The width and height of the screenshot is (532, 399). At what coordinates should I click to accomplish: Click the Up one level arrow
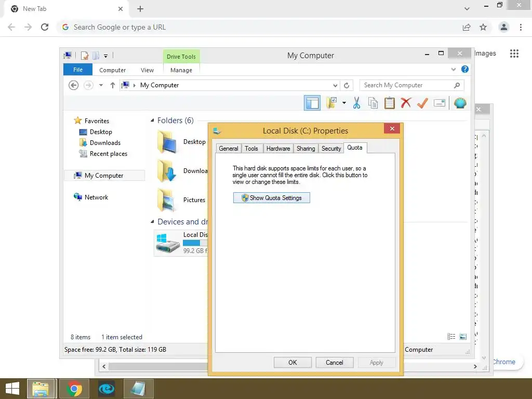point(113,85)
